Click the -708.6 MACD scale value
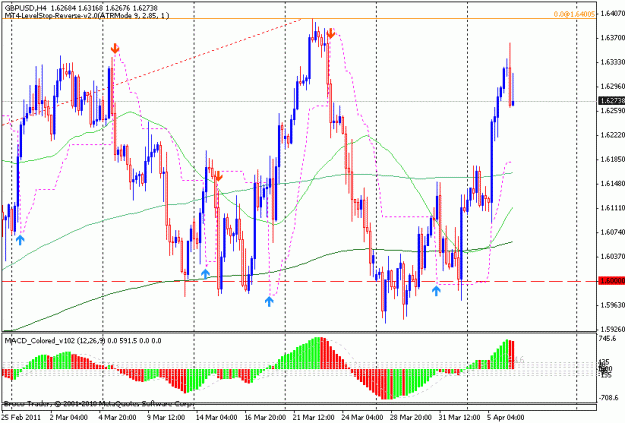 coord(608,397)
